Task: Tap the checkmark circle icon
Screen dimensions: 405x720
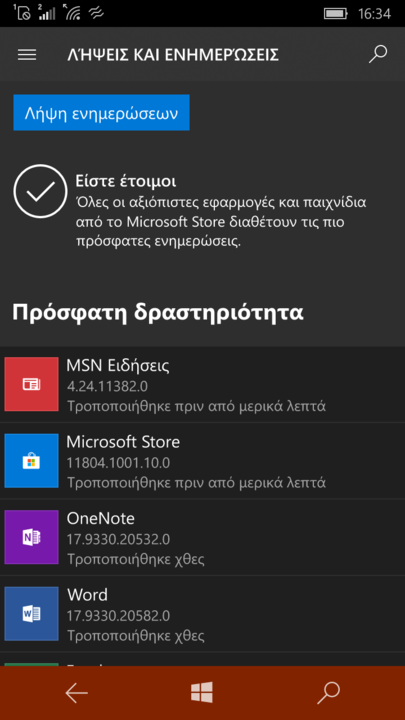Action: (40, 191)
